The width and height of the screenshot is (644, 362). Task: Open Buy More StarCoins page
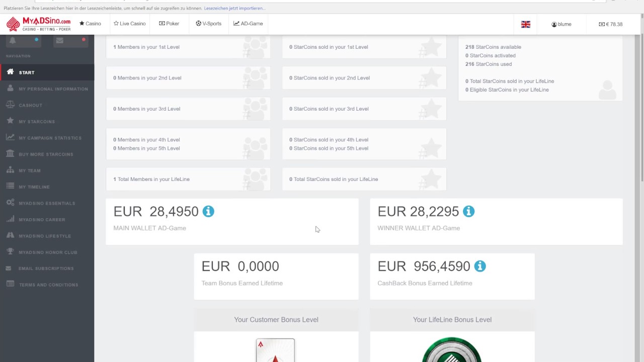(x=47, y=154)
